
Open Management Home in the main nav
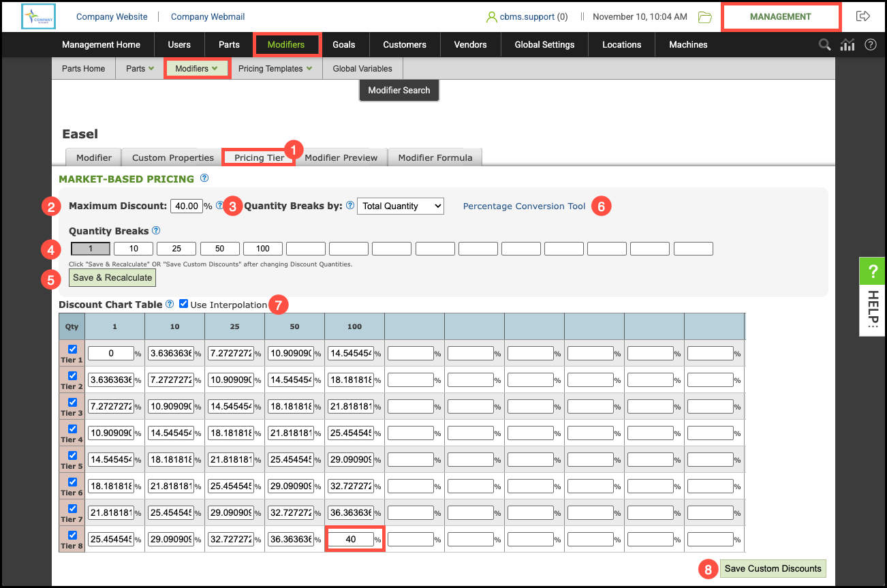[102, 45]
